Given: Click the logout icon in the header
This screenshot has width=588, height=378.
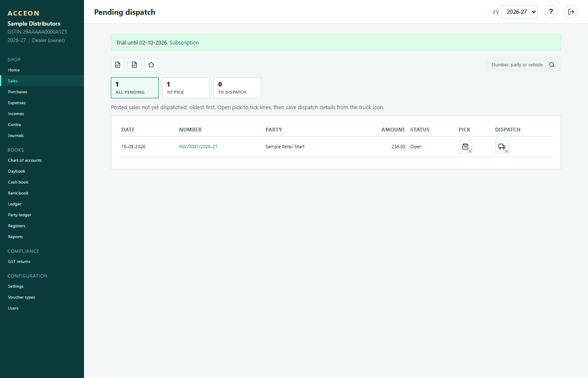Looking at the screenshot, I should [x=571, y=12].
